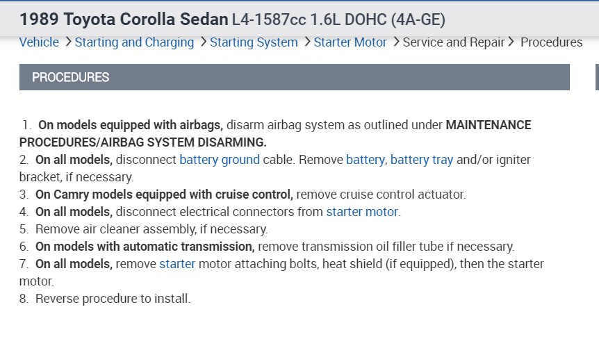This screenshot has height=364, width=599.
Task: Click the chevron before Starting and Charging
Action: tap(68, 42)
